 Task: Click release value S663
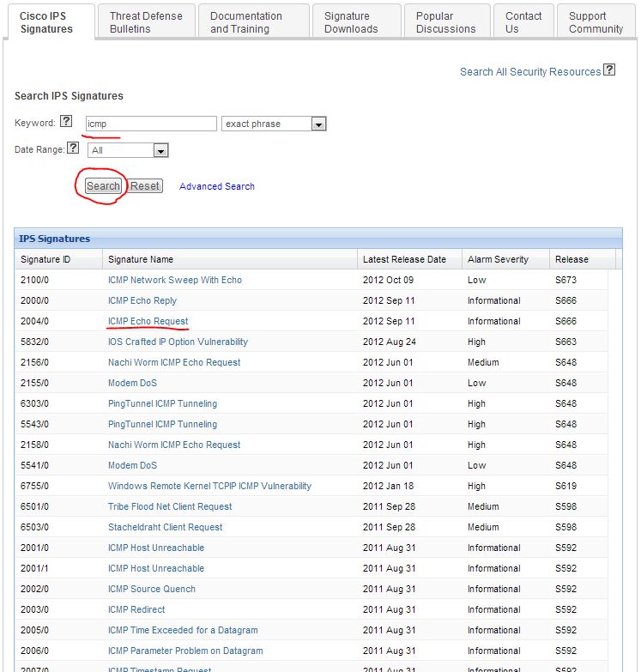(566, 342)
